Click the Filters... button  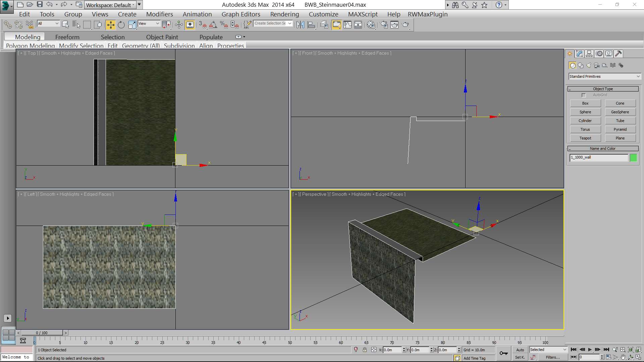pos(552,357)
